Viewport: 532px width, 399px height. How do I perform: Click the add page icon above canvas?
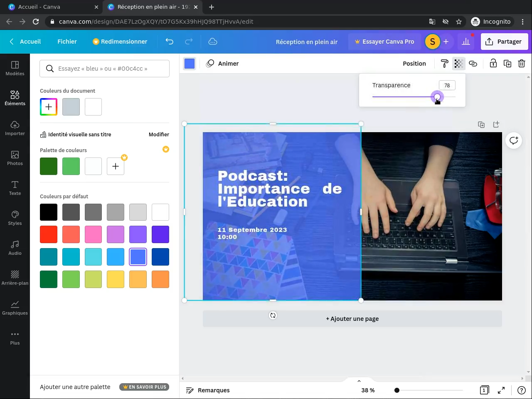coord(496,124)
